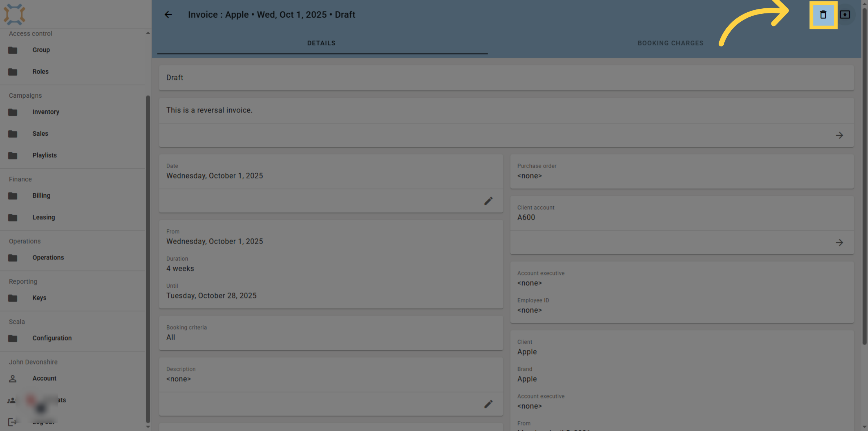Open the Sales folder icon

coord(13,134)
